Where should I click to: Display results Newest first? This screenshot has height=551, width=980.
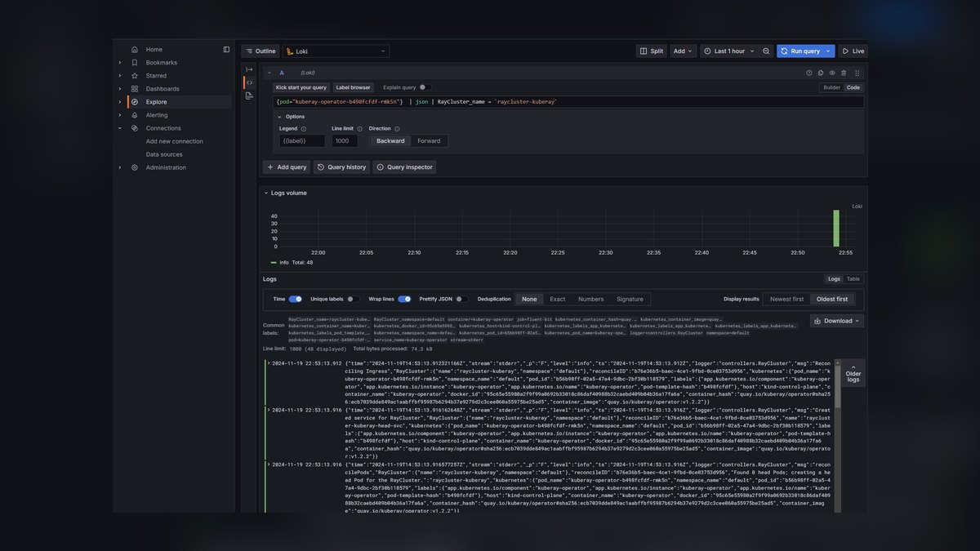(786, 300)
